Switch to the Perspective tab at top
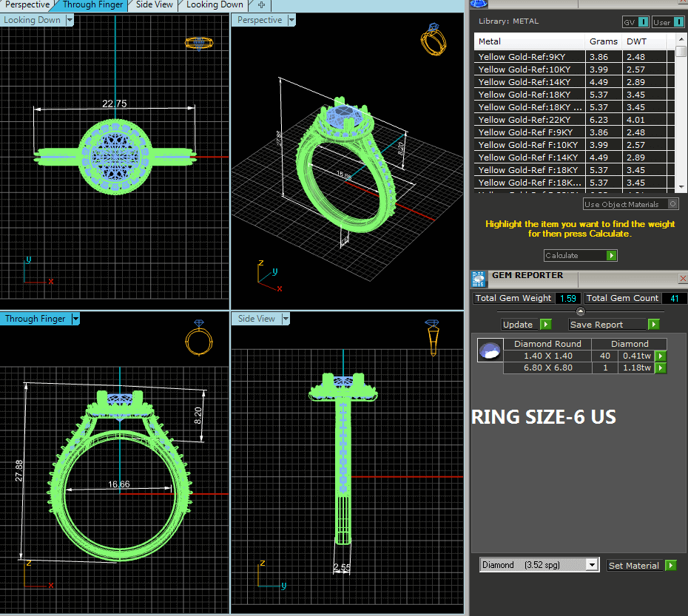 (27, 5)
